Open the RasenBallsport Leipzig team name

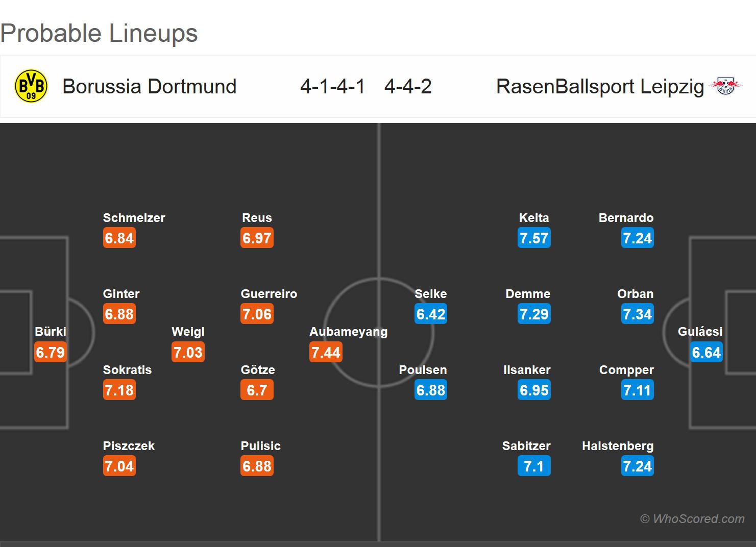click(x=600, y=87)
